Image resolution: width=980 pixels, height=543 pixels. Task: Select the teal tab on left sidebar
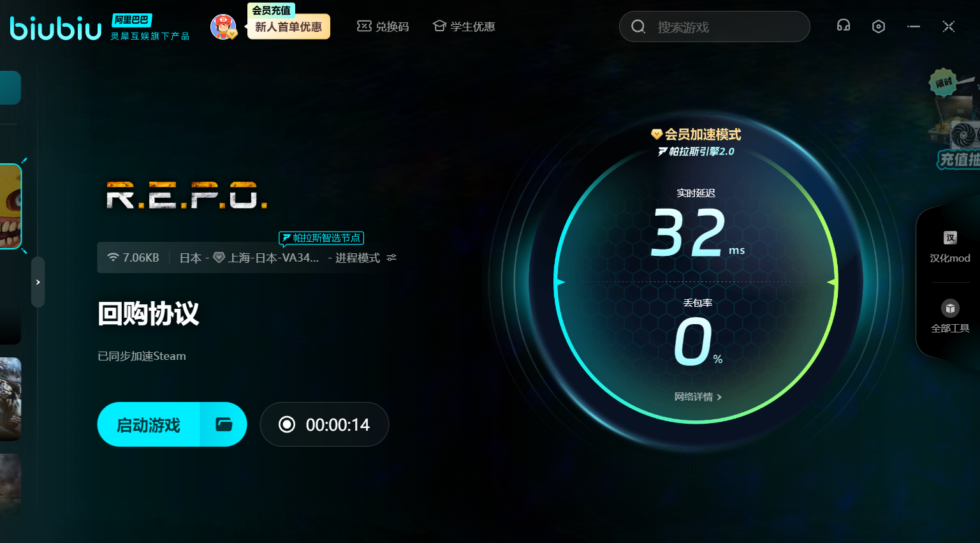10,87
